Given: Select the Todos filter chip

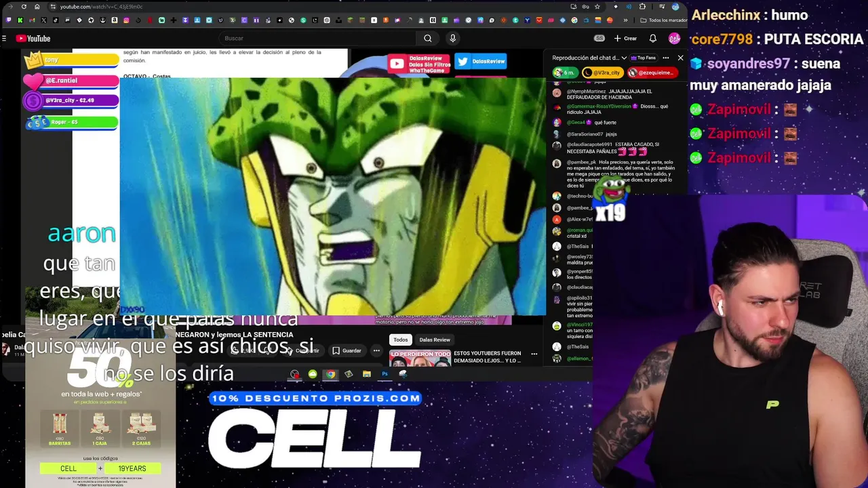Looking at the screenshot, I should click(x=401, y=340).
